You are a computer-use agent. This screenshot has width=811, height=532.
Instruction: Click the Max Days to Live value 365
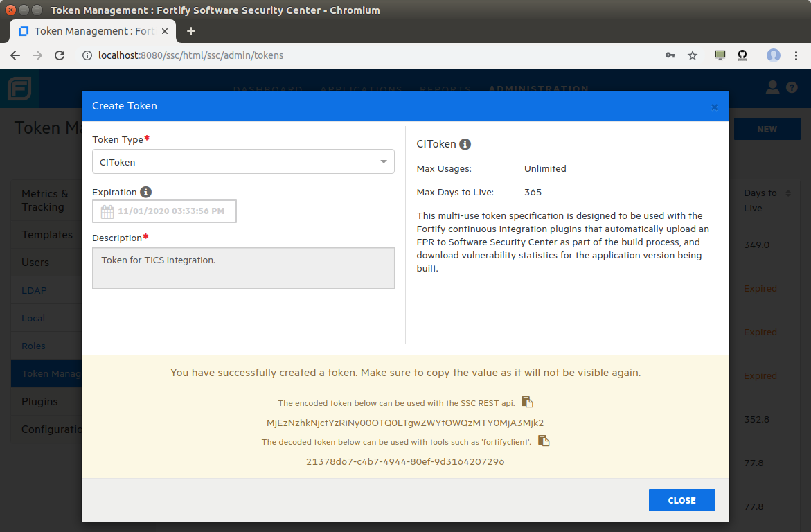tap(533, 192)
